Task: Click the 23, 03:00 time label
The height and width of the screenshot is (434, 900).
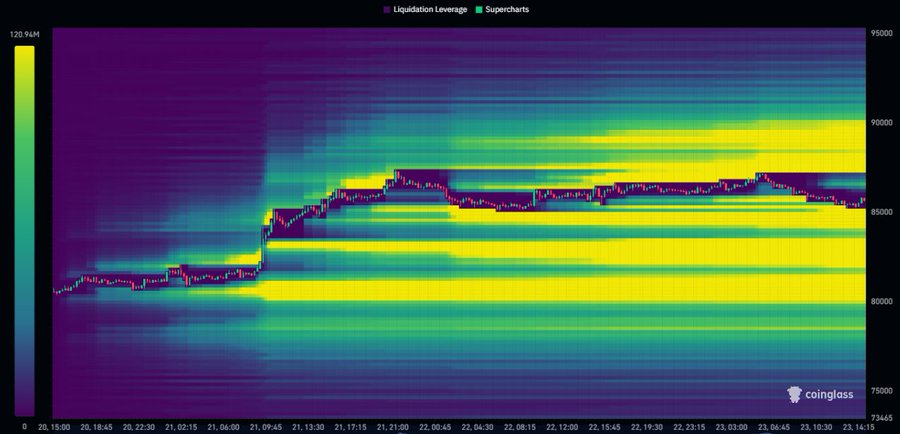Action: click(732, 428)
